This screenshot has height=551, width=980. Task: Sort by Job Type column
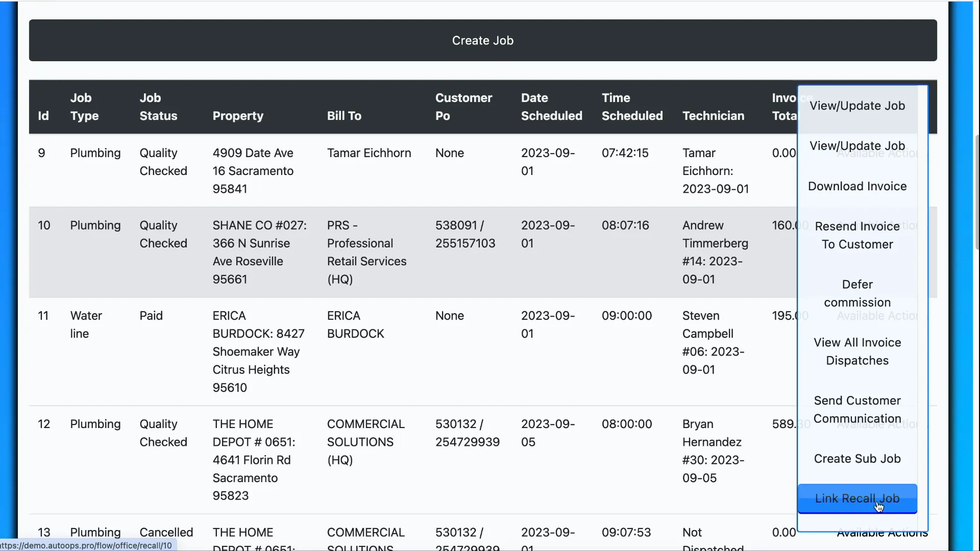(x=85, y=107)
